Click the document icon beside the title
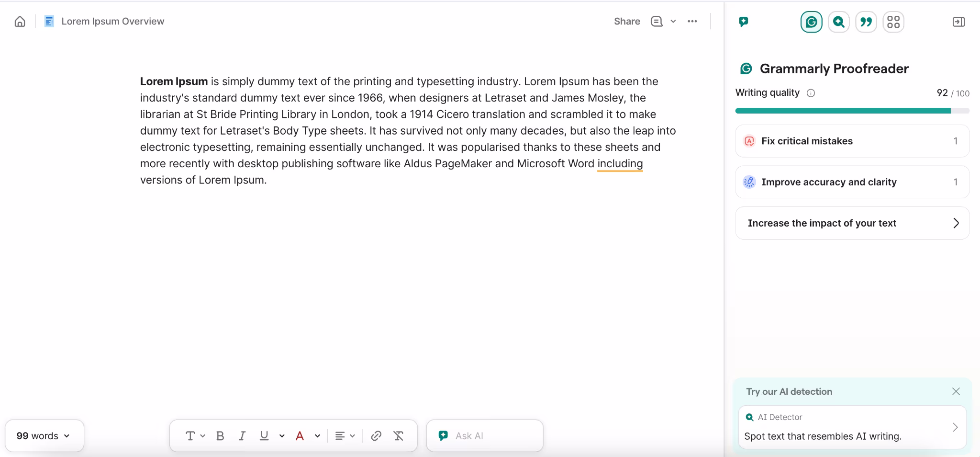This screenshot has width=980, height=457. click(x=49, y=21)
